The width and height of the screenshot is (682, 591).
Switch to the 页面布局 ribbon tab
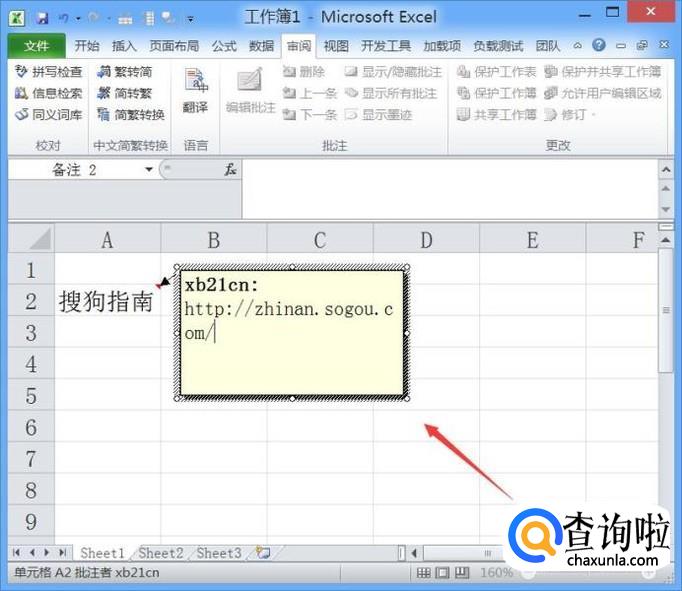(174, 46)
